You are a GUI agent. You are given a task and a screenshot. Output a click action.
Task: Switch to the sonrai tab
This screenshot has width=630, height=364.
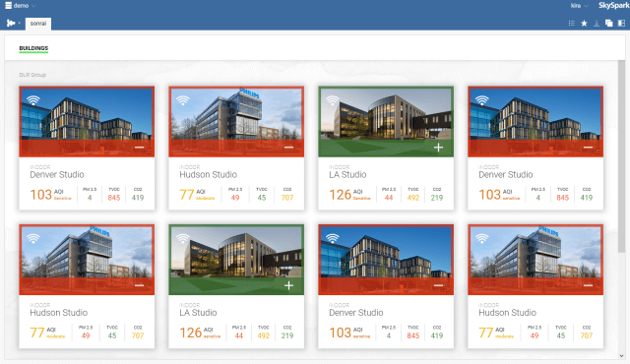point(38,24)
